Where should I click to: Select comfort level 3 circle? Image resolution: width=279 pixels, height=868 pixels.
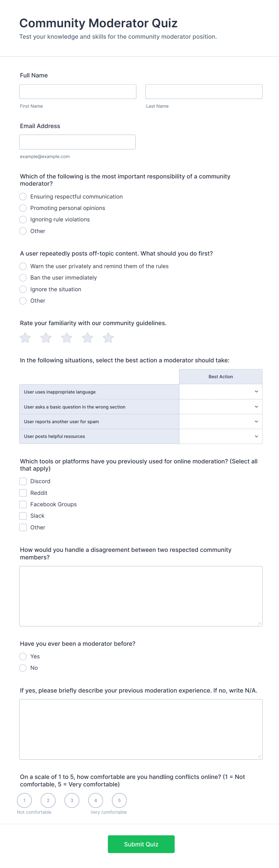(x=72, y=800)
